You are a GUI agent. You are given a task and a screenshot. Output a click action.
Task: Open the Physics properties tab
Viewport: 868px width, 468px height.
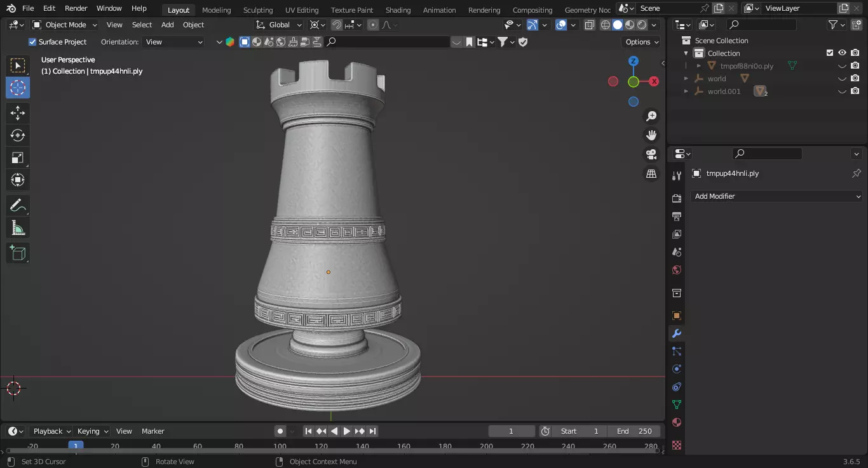point(676,369)
